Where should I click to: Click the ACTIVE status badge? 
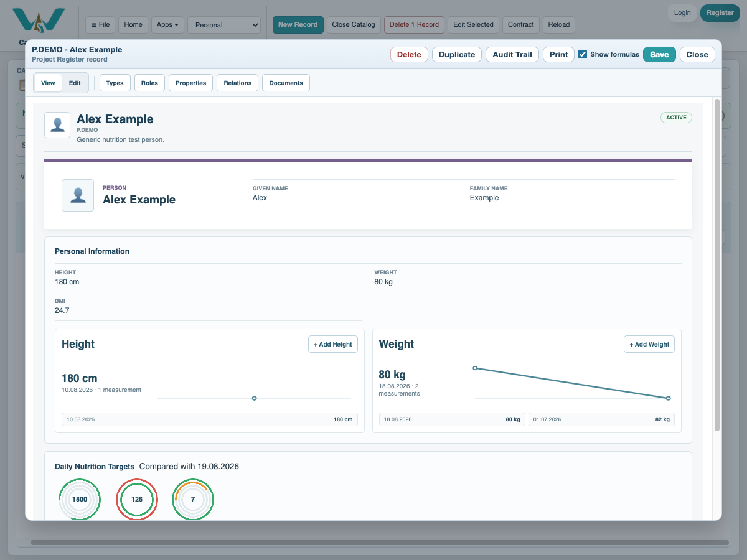[x=676, y=118]
